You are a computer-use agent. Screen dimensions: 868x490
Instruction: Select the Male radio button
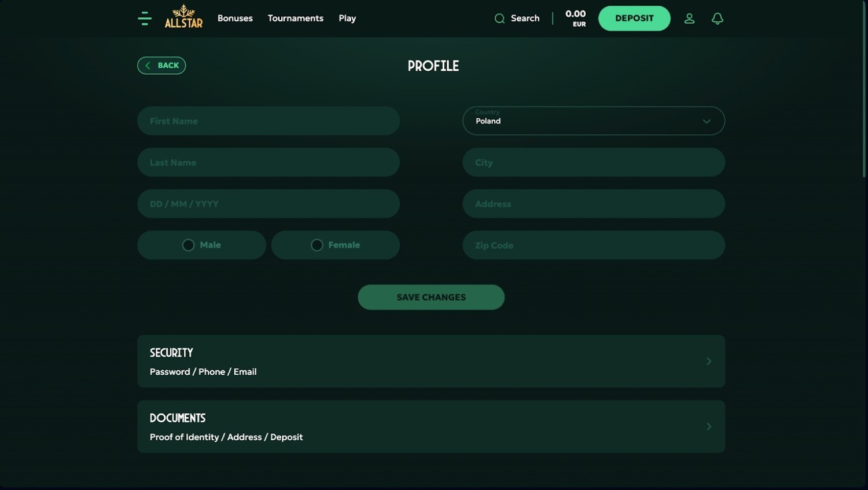[x=188, y=245]
